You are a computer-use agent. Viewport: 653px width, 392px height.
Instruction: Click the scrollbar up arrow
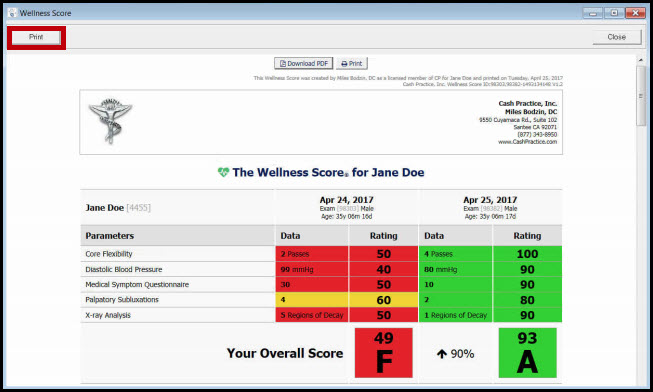[641, 60]
